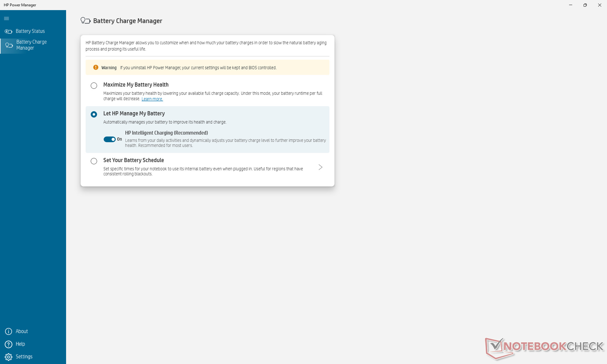607x364 pixels.
Task: Restore down the HP Power Manager window
Action: [585, 5]
